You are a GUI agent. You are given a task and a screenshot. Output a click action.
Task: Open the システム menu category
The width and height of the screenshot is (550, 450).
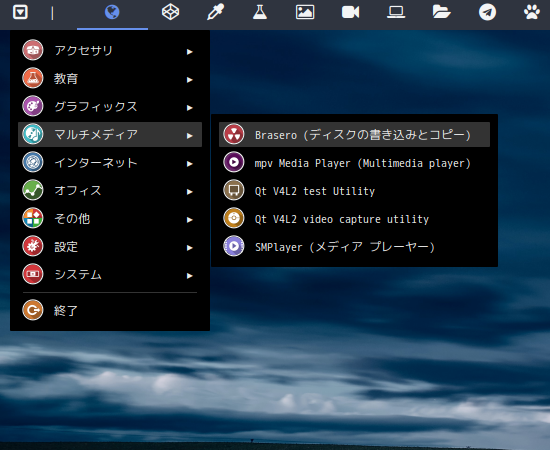point(110,274)
